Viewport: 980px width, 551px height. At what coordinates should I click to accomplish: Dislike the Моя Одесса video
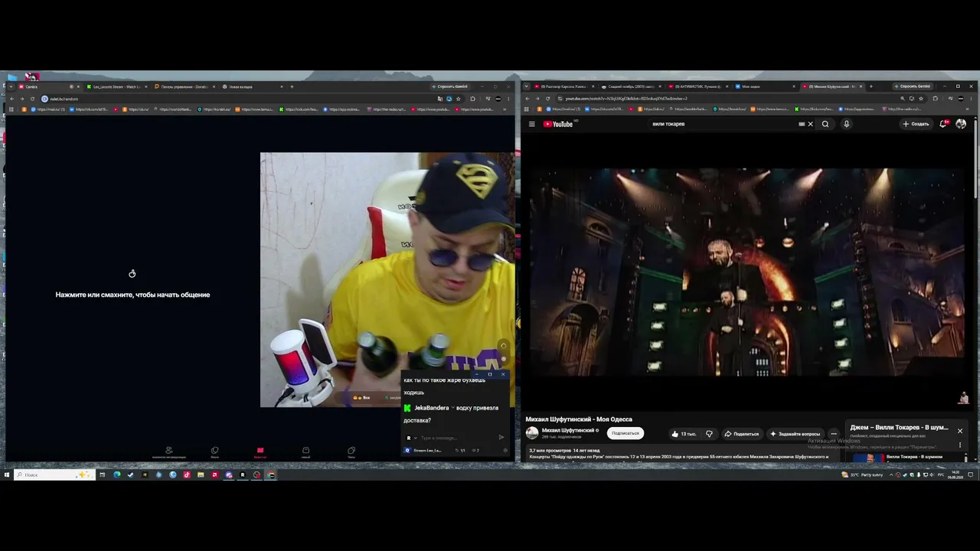(709, 434)
